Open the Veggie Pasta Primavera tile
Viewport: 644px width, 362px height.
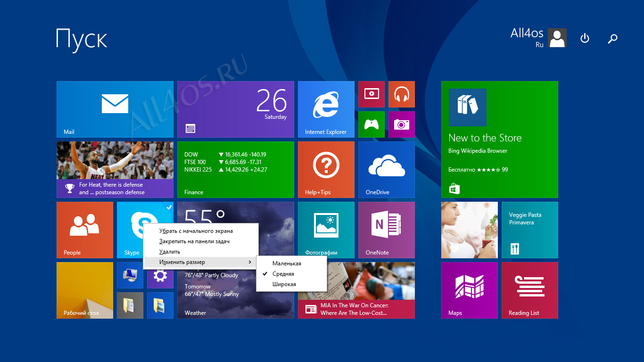click(x=530, y=230)
